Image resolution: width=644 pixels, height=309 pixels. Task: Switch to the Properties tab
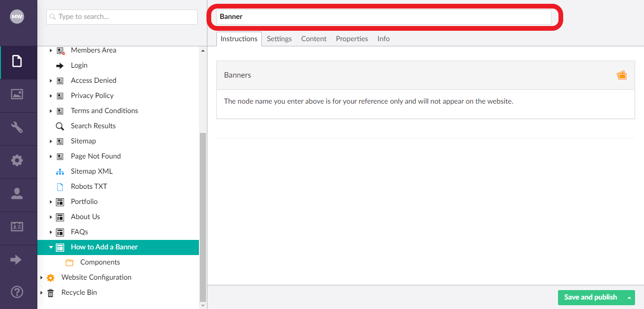point(352,39)
